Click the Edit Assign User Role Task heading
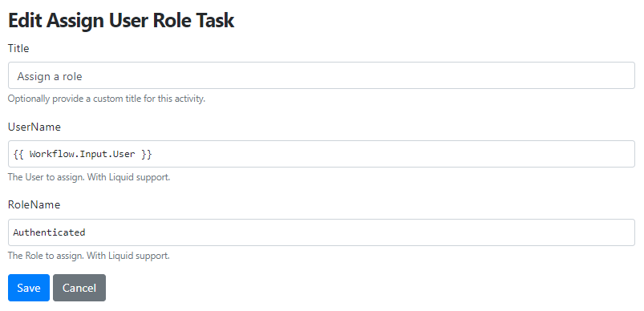This screenshot has width=644, height=311. (x=121, y=21)
